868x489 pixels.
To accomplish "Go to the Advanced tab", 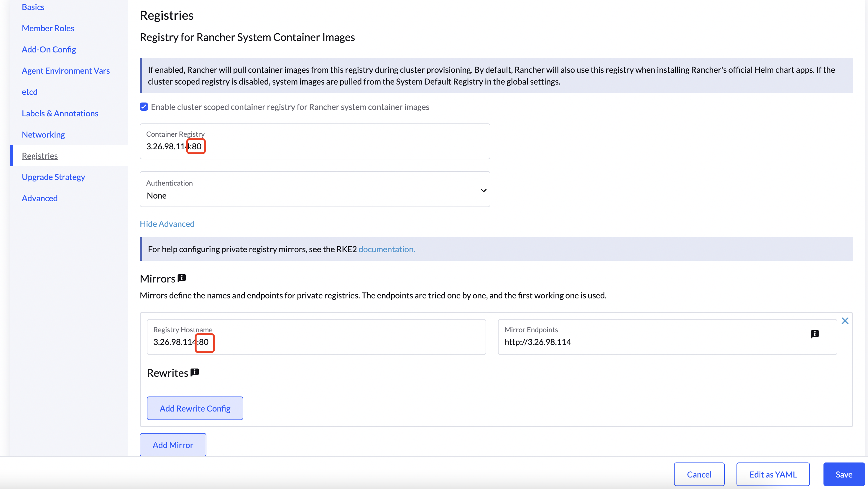I will (x=40, y=198).
